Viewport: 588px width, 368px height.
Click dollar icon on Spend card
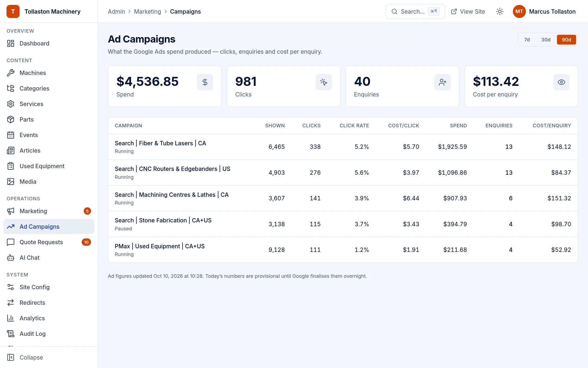[205, 82]
